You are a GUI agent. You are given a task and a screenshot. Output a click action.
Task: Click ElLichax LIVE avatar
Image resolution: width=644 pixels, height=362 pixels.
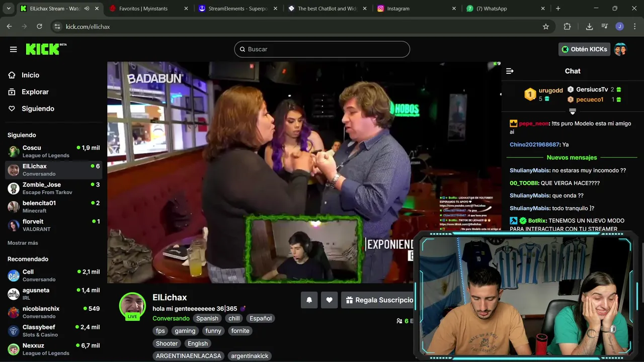[x=132, y=306]
